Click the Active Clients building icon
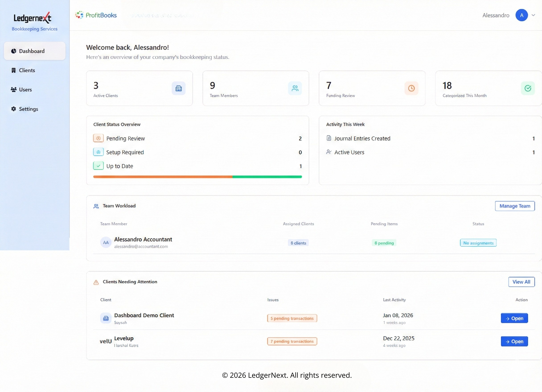The width and height of the screenshot is (542, 392). tap(179, 88)
